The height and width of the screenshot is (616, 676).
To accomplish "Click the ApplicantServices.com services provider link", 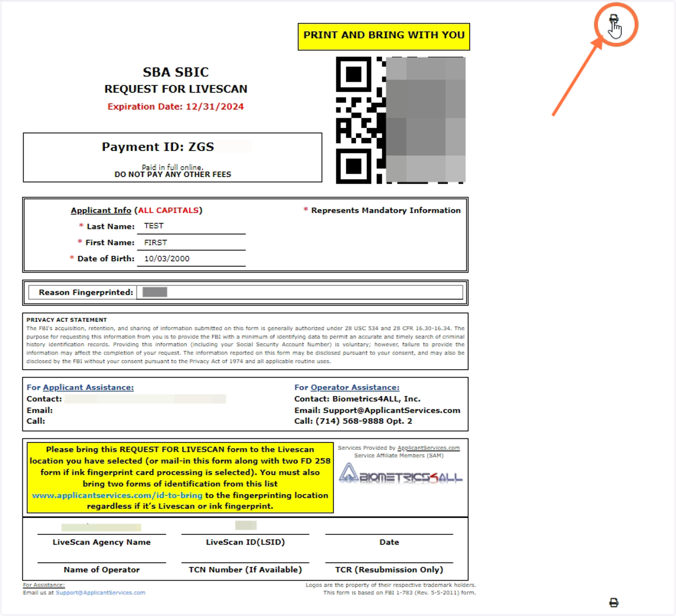I will [x=429, y=448].
